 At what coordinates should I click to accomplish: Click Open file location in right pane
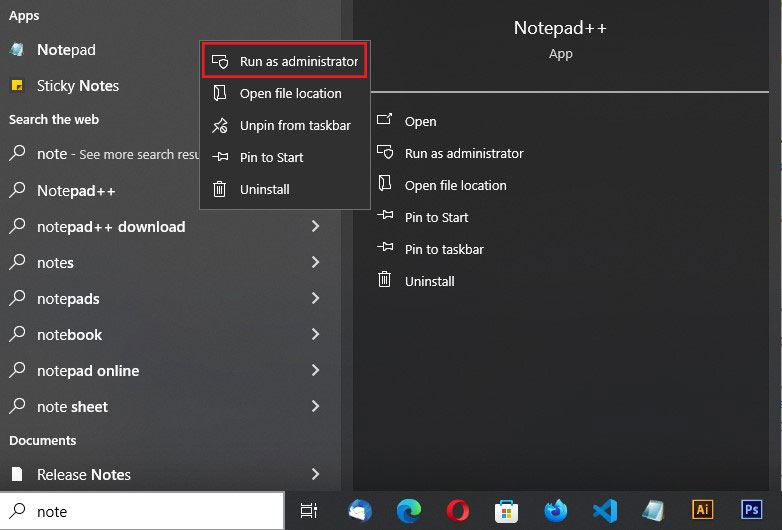tap(455, 185)
